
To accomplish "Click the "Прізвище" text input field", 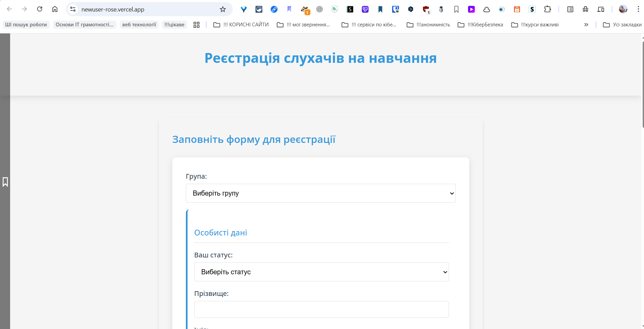I will pyautogui.click(x=321, y=309).
